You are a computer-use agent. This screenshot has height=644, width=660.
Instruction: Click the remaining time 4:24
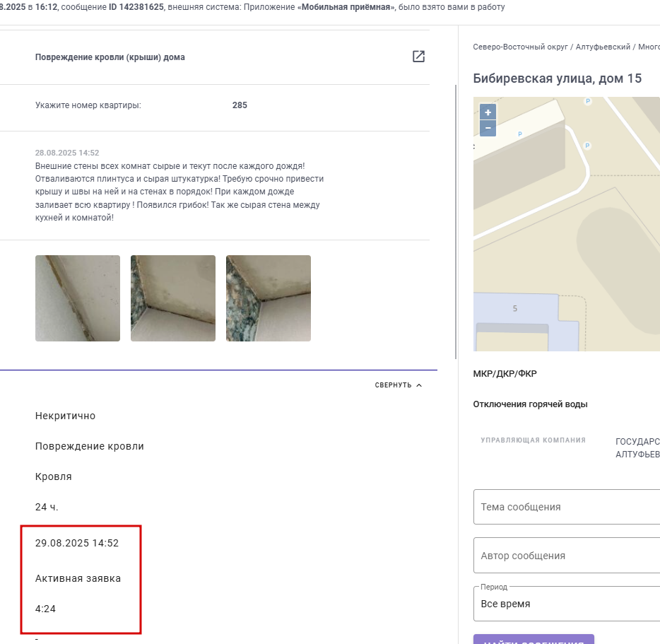pyautogui.click(x=45, y=609)
